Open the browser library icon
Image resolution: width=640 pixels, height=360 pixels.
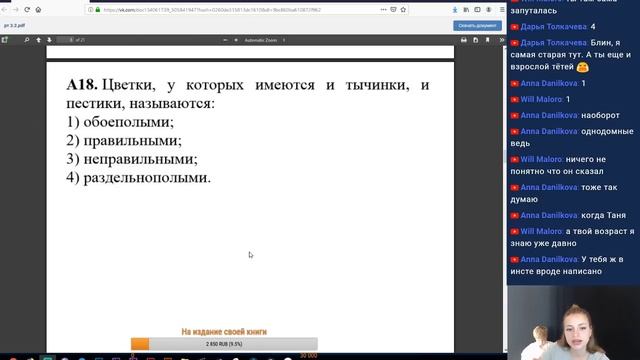point(466,9)
